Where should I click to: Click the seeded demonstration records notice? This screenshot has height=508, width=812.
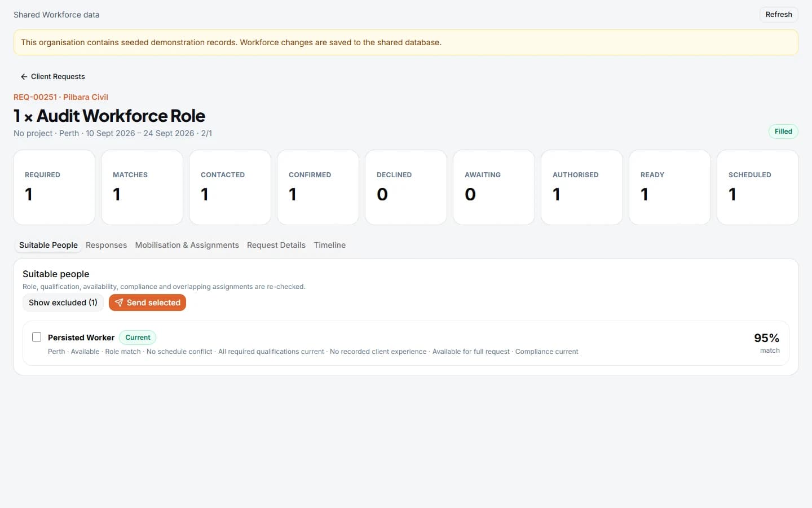click(406, 42)
